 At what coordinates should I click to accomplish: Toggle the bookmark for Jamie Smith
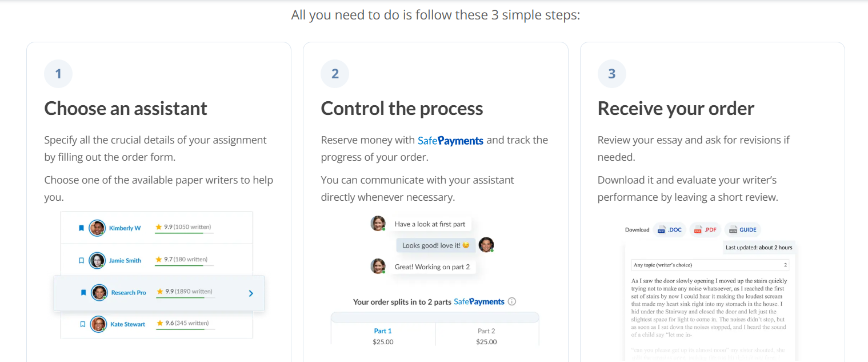pyautogui.click(x=81, y=260)
